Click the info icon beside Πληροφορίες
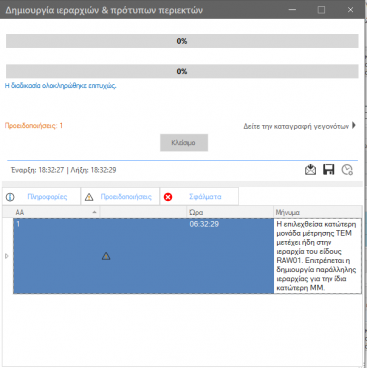This screenshot has width=367, height=368. coord(10,197)
